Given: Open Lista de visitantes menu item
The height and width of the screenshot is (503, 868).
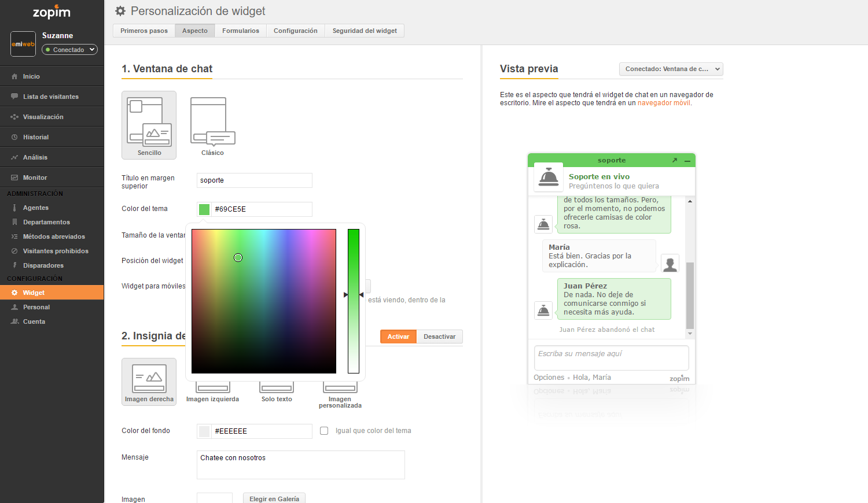Looking at the screenshot, I should 52,97.
